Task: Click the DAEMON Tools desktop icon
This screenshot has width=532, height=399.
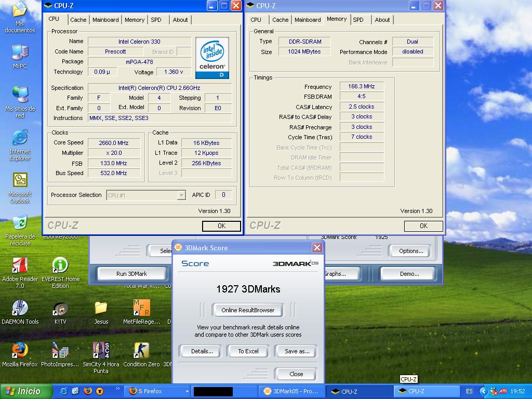Action: (20, 308)
